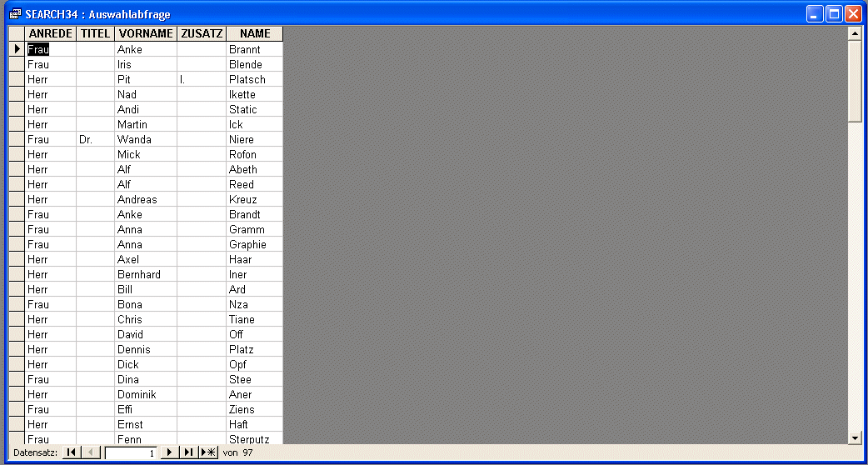Click the cell 'Bona'
The width and height of the screenshot is (868, 465).
(146, 304)
